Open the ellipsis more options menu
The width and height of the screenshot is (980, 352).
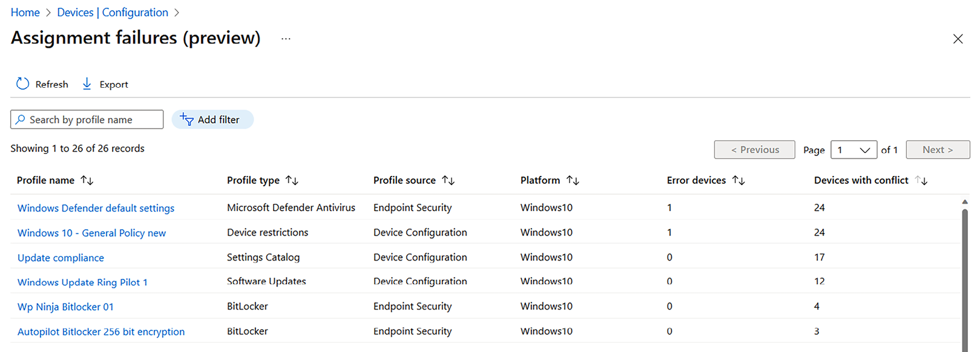tap(286, 39)
